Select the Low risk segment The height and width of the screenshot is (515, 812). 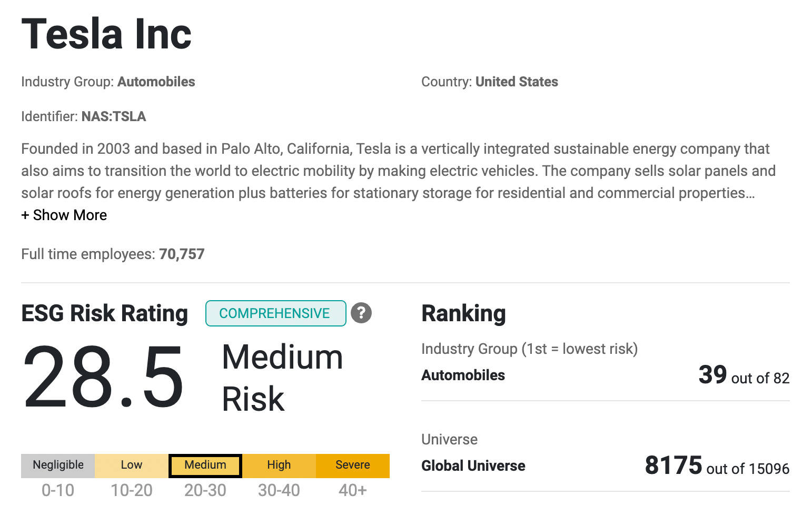(x=132, y=466)
